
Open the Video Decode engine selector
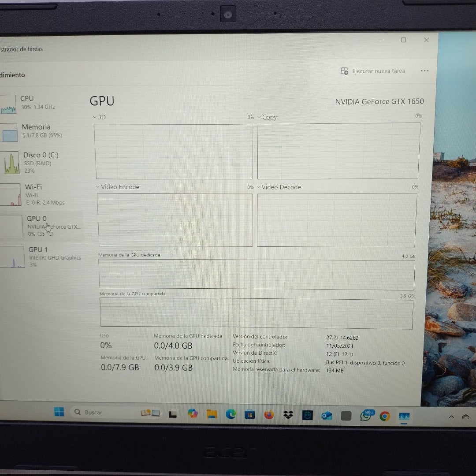click(258, 187)
